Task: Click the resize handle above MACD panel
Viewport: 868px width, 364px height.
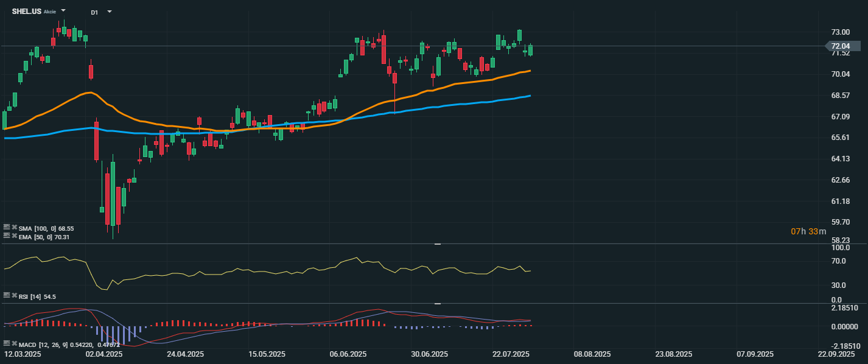Action: (x=437, y=303)
